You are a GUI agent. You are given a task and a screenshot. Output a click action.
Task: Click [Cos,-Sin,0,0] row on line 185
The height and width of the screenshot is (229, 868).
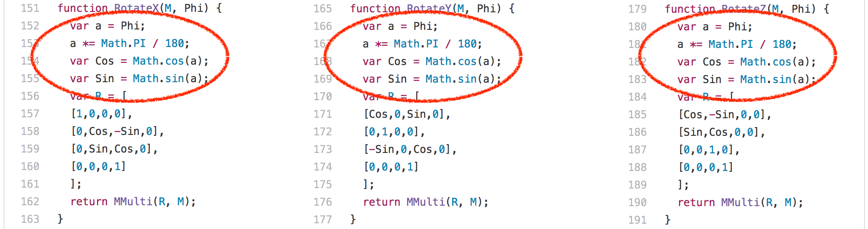click(x=724, y=115)
